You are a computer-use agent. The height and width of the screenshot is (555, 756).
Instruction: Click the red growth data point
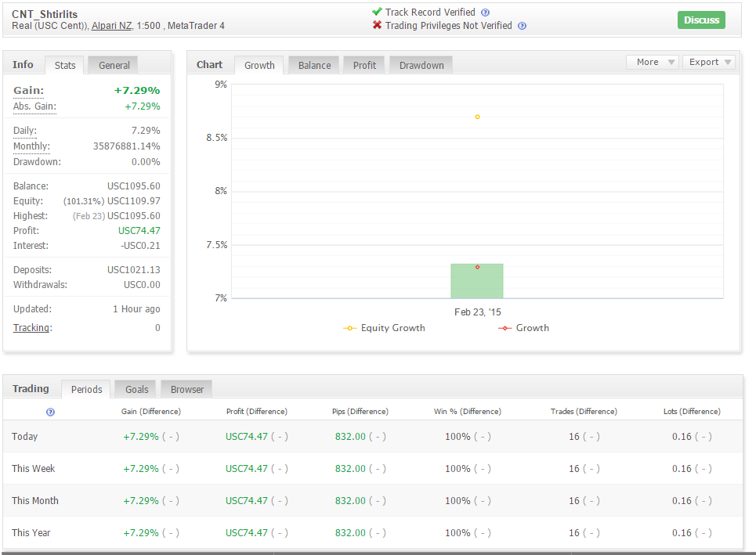[x=477, y=268]
